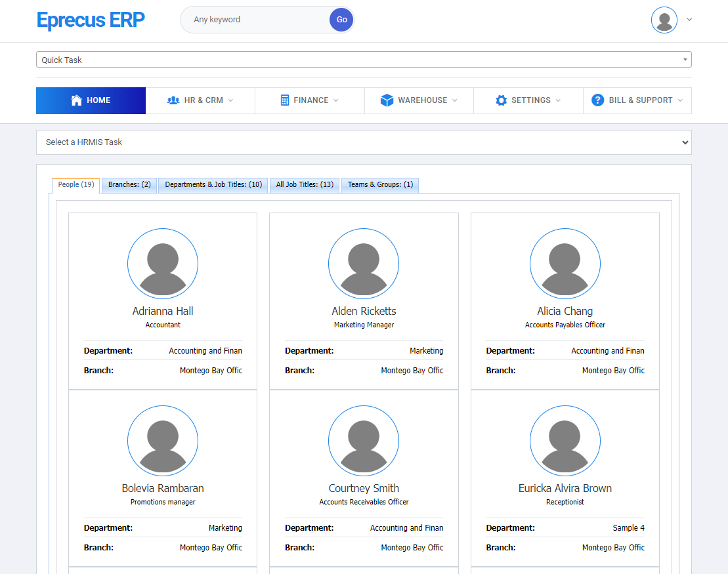Image resolution: width=728 pixels, height=574 pixels.
Task: Switch to the Branches: (2) tab
Action: click(x=129, y=185)
